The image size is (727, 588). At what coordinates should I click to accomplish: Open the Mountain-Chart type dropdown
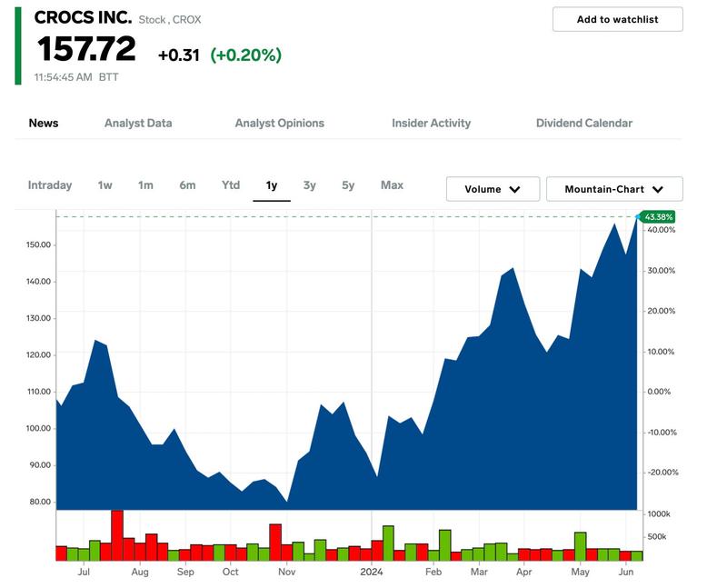[614, 189]
